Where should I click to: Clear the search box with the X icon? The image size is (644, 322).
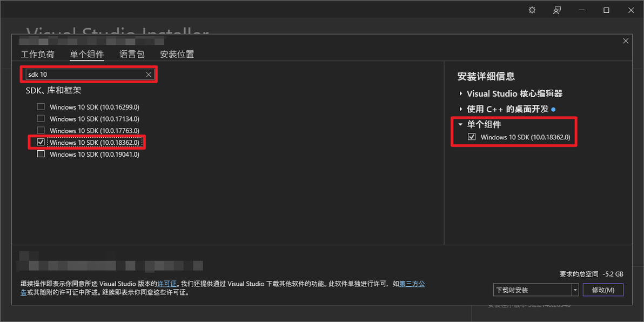149,75
